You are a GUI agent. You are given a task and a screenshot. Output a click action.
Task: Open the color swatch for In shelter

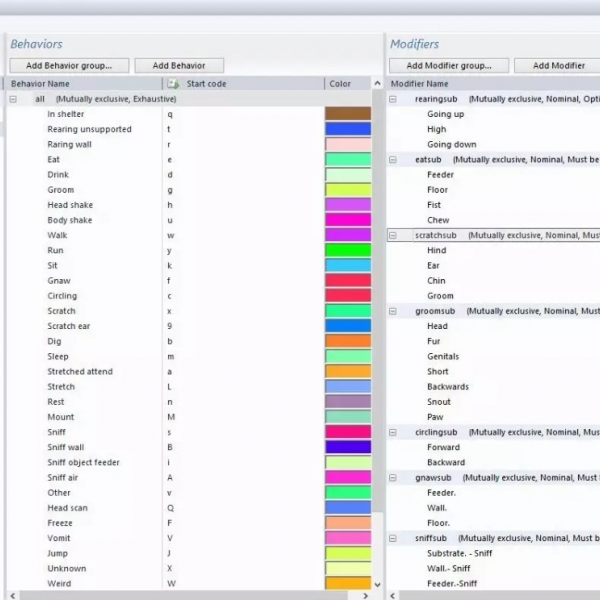(x=347, y=114)
